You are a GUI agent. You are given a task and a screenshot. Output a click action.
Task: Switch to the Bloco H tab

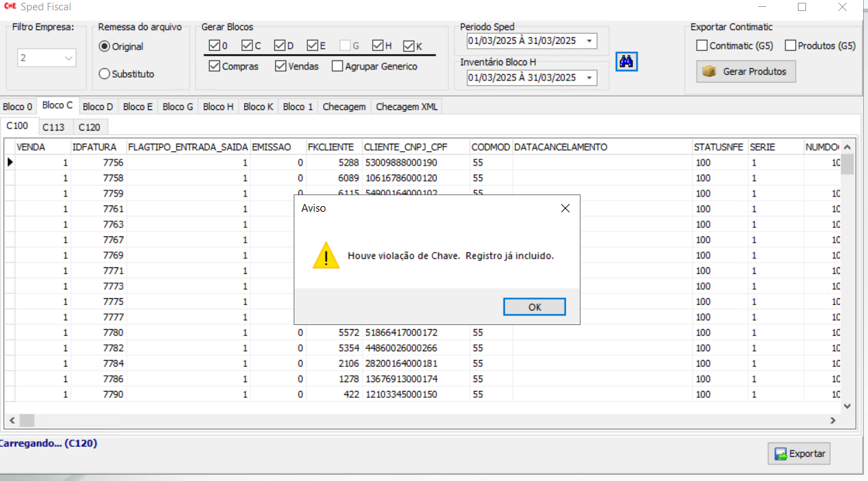point(218,107)
